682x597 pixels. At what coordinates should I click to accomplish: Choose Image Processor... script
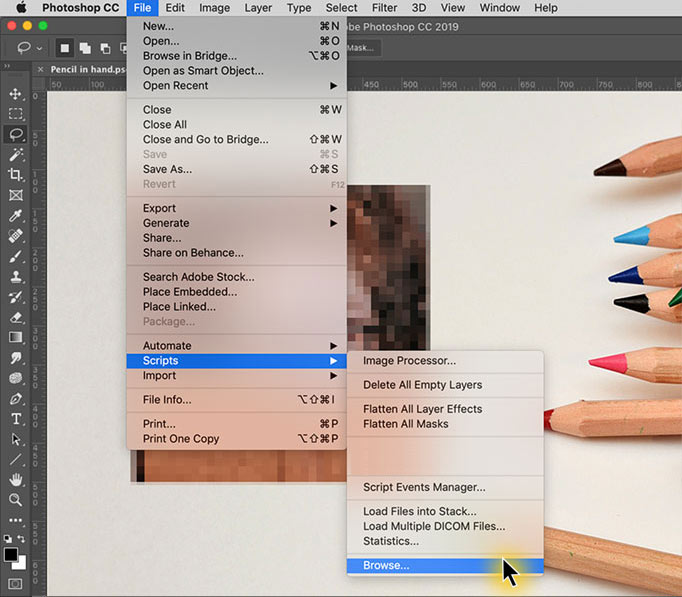tap(445, 360)
